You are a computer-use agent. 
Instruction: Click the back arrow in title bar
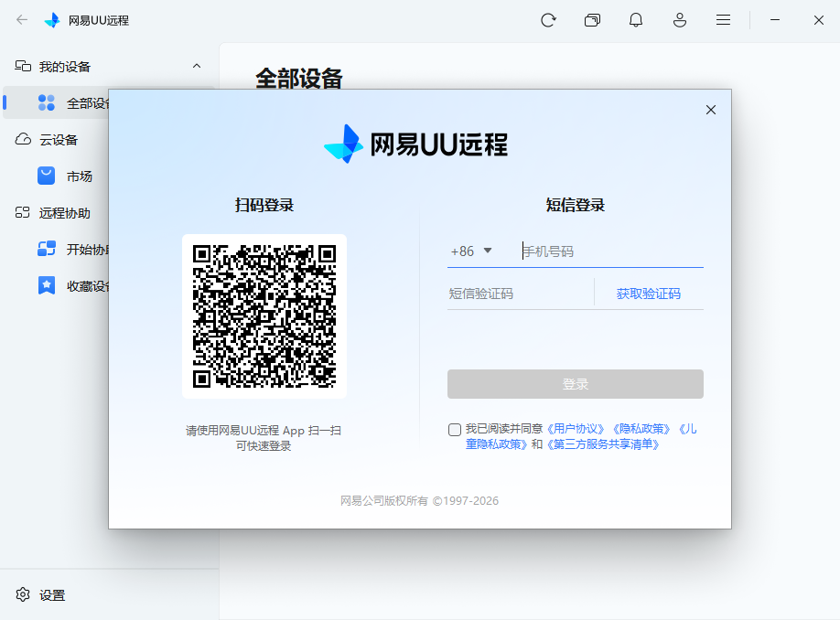tap(22, 20)
